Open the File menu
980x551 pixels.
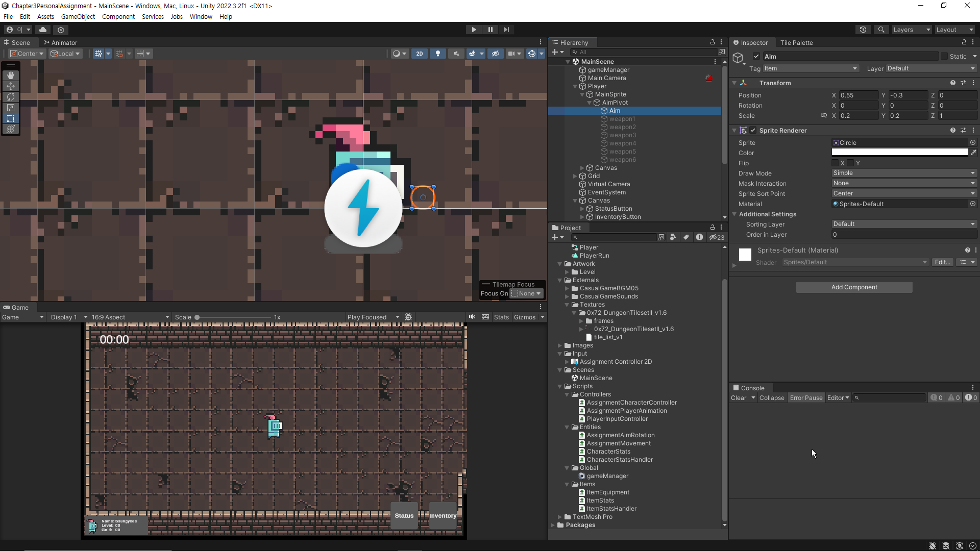pyautogui.click(x=8, y=16)
